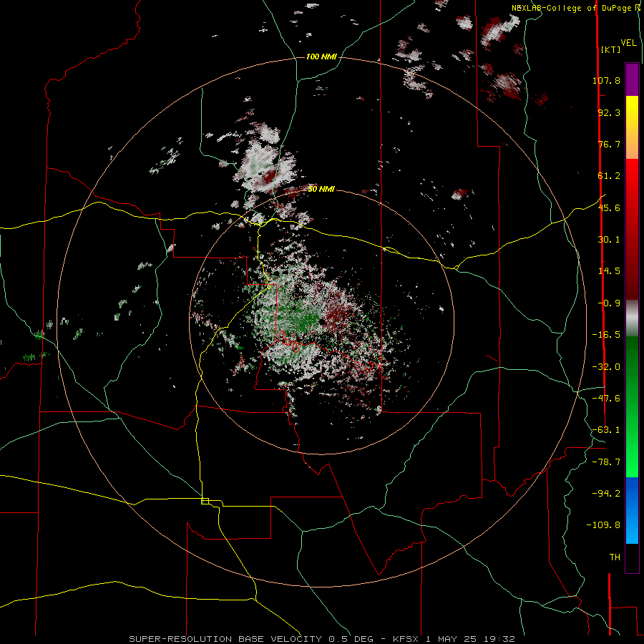Click the 50 NMI range ring label

tap(321, 189)
